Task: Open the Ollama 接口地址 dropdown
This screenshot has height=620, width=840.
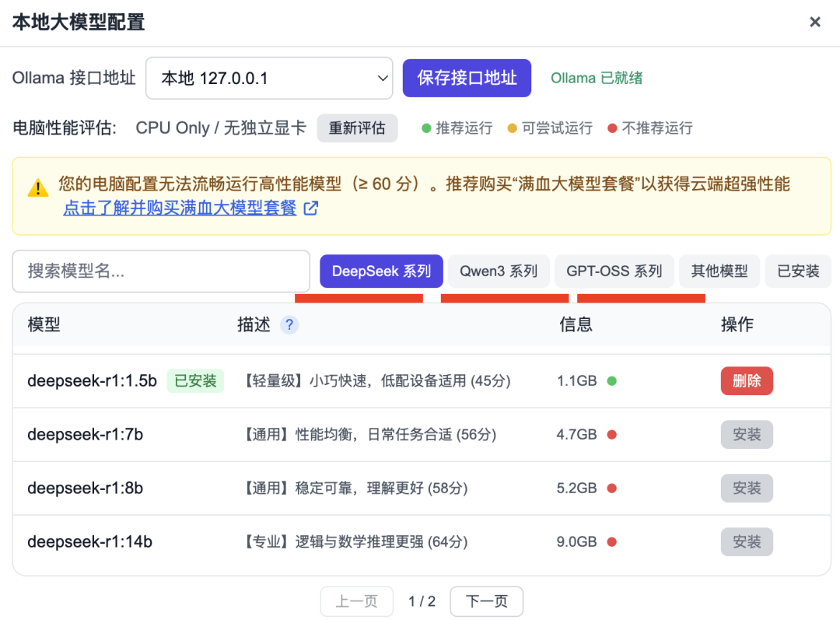Action: pos(269,79)
